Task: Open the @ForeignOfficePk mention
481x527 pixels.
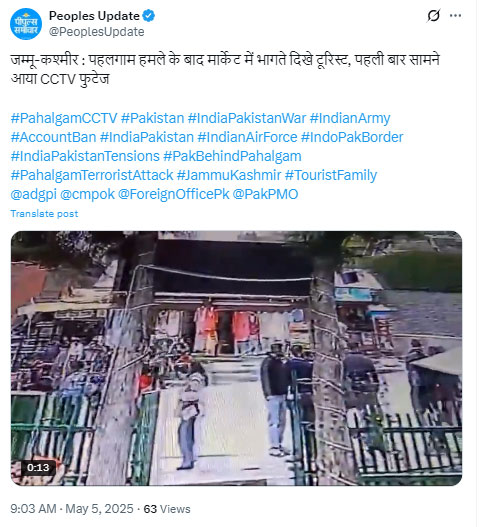Action: (x=173, y=194)
